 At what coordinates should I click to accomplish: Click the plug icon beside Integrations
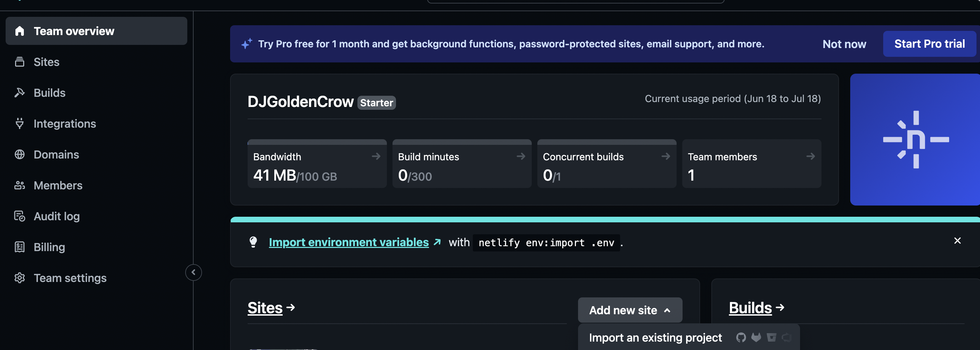(x=19, y=123)
